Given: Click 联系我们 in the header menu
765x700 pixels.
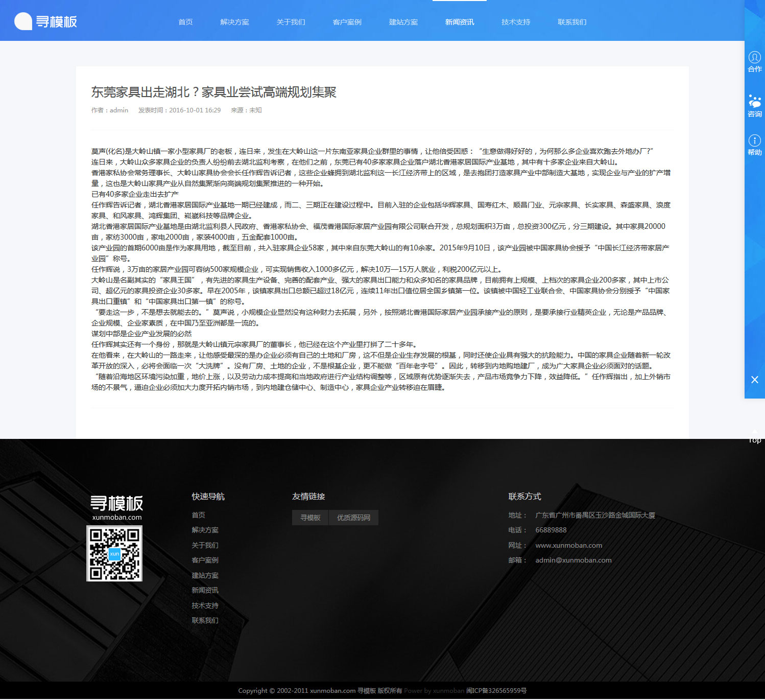Looking at the screenshot, I should point(571,22).
